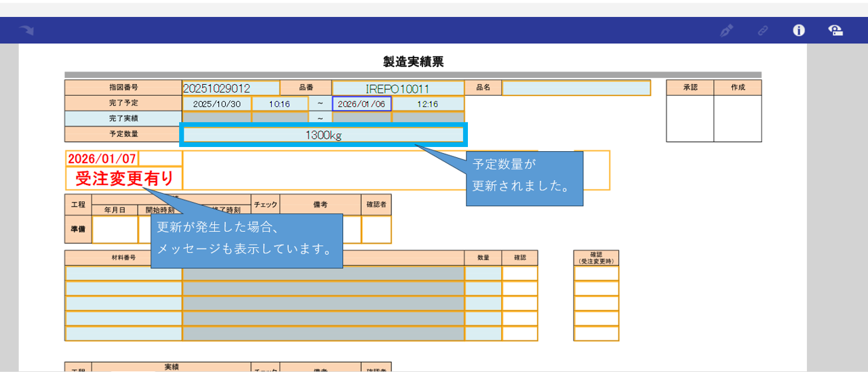Click first 確認(受注変更時) cell

[x=595, y=273]
